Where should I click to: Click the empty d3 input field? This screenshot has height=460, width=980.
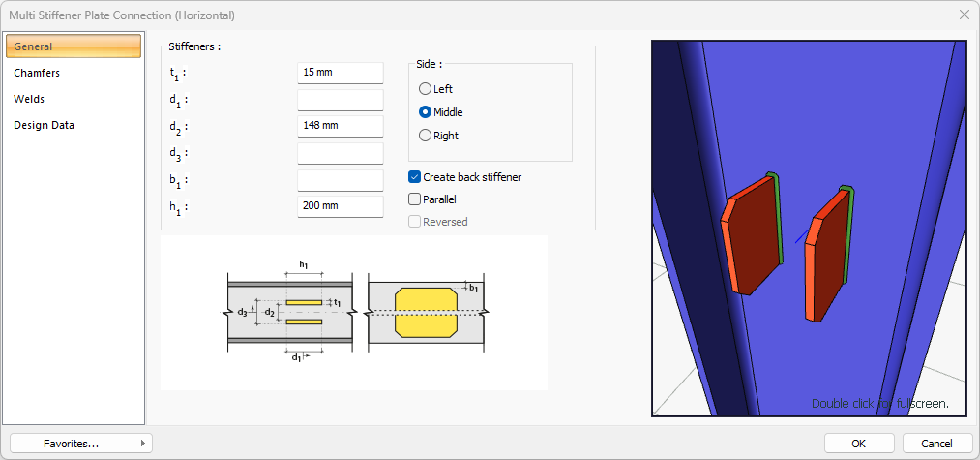coord(340,153)
